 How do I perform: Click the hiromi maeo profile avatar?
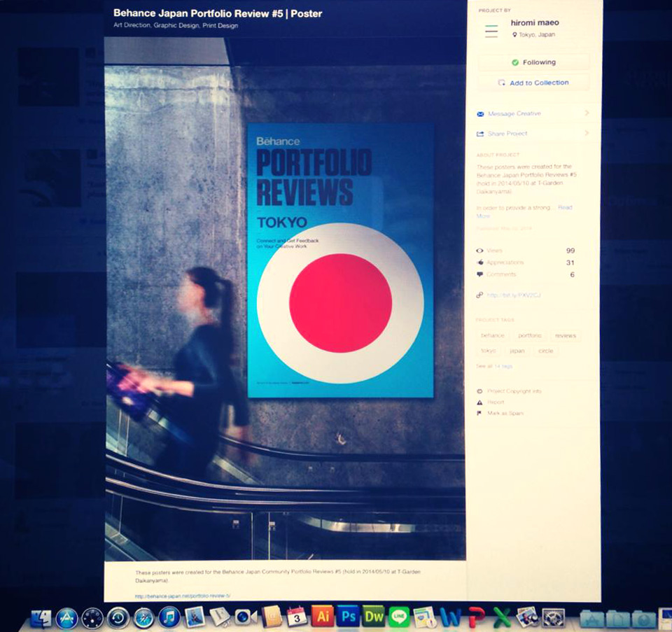point(491,31)
